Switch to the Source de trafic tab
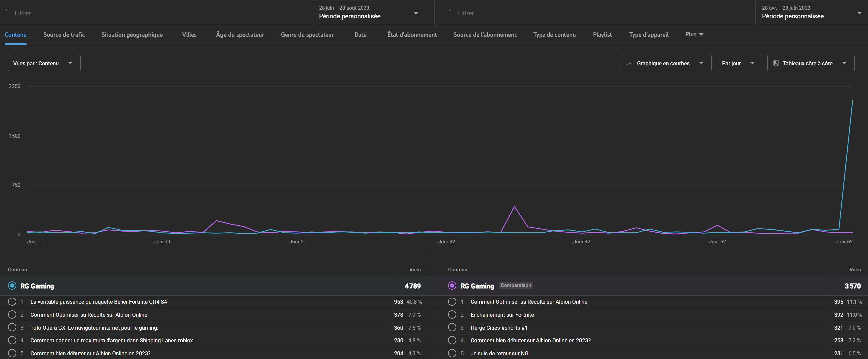The height and width of the screenshot is (359, 868). coord(64,34)
